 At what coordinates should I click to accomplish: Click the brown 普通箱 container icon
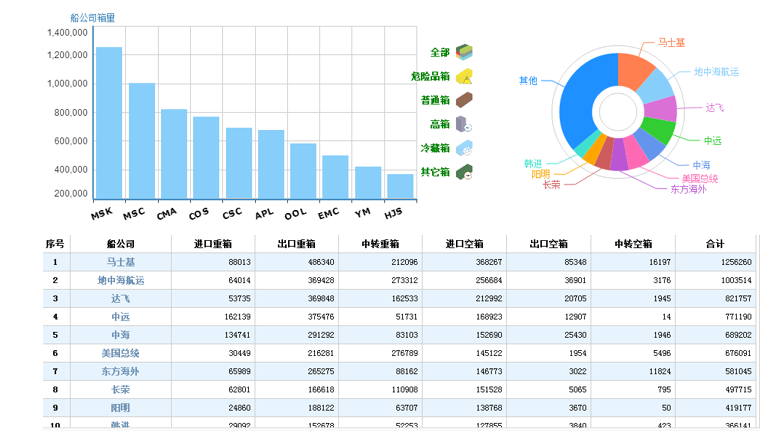464,100
